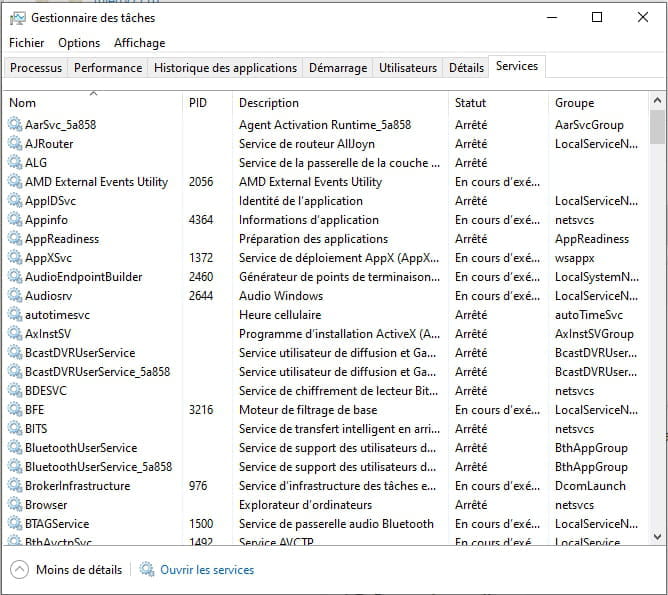Click Moins de détails label
The height and width of the screenshot is (595, 668).
pos(79,569)
